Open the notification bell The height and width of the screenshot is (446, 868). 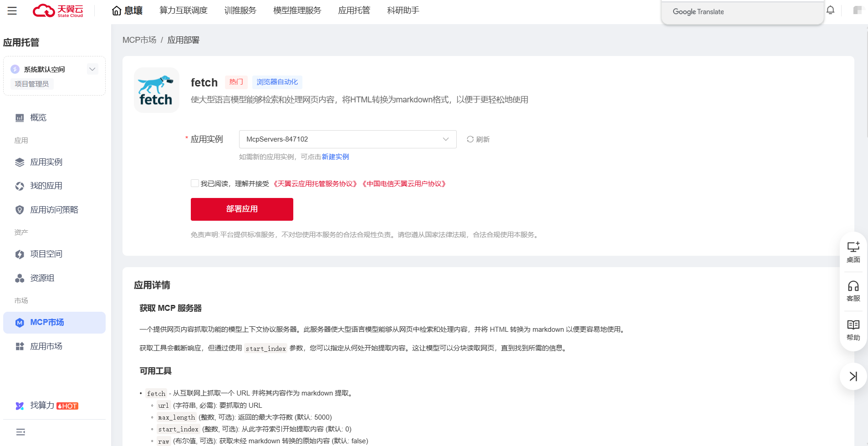click(x=830, y=10)
